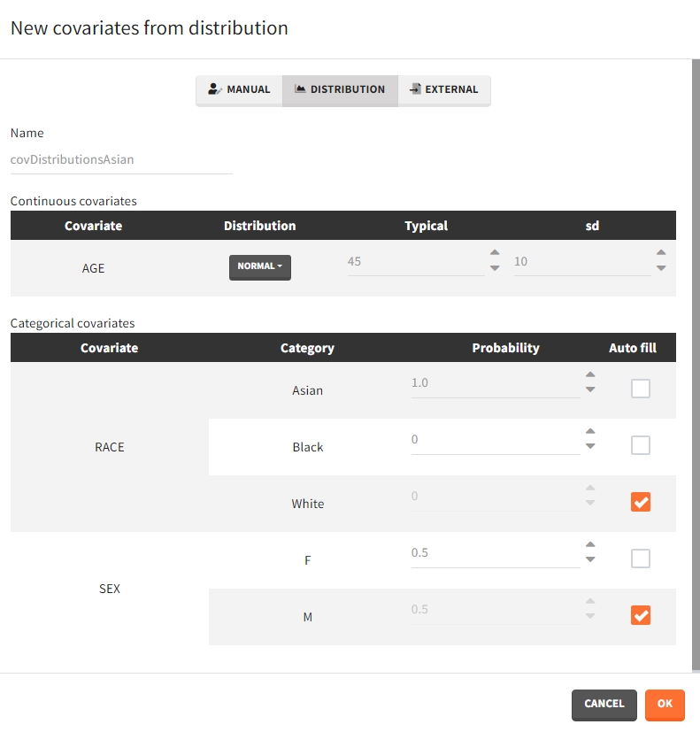The height and width of the screenshot is (732, 700).
Task: Select the Distribution tab
Action: click(340, 90)
